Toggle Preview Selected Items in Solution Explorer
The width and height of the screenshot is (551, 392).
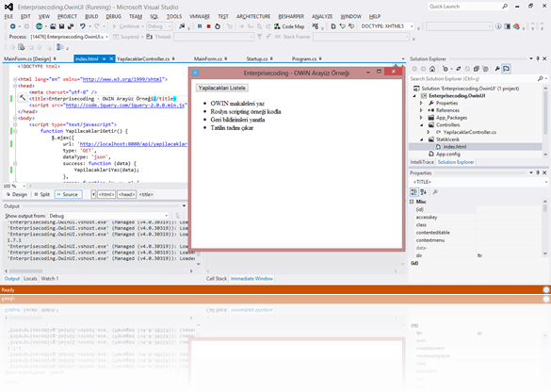506,69
